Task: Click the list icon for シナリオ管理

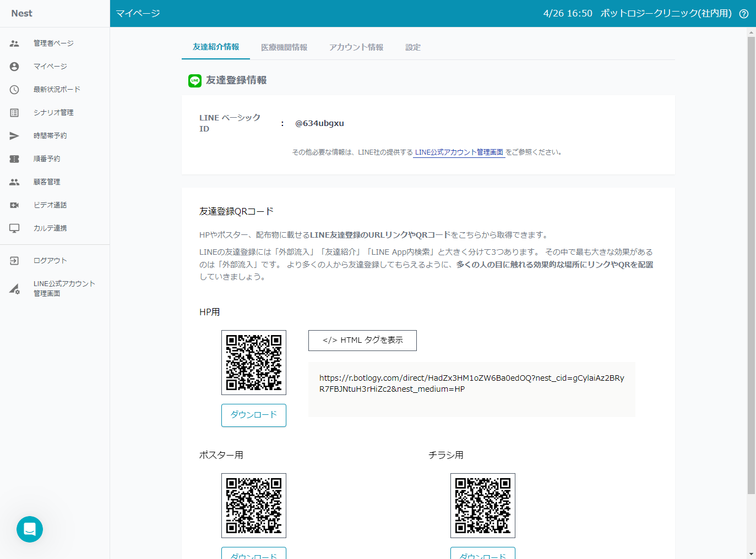Action: [14, 113]
